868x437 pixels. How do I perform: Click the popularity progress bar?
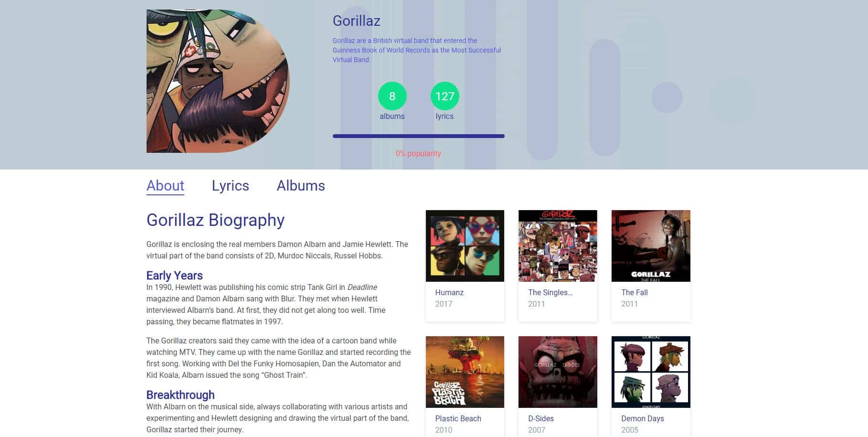pos(419,136)
